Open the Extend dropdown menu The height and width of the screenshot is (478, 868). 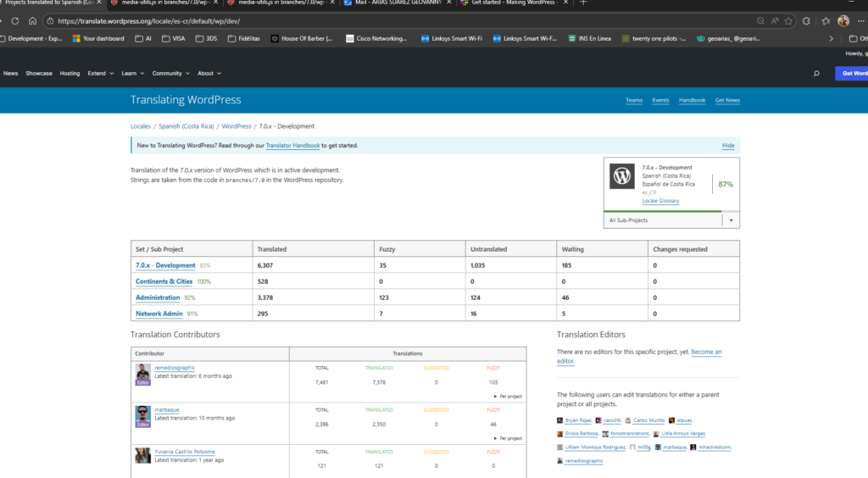click(x=99, y=74)
